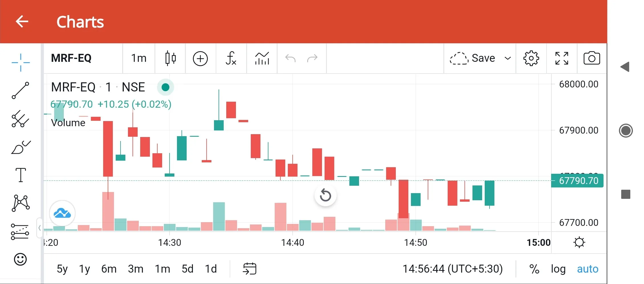Open the XABCD pattern tool
Screen dimensions: 644x284
21,203
